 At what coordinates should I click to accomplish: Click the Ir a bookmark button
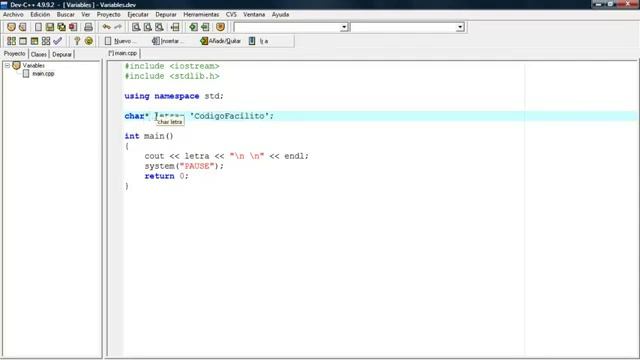(x=258, y=41)
